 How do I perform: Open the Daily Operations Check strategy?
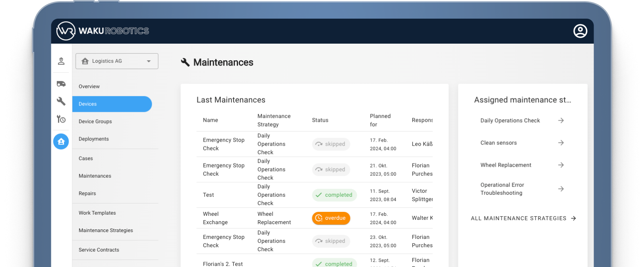510,121
